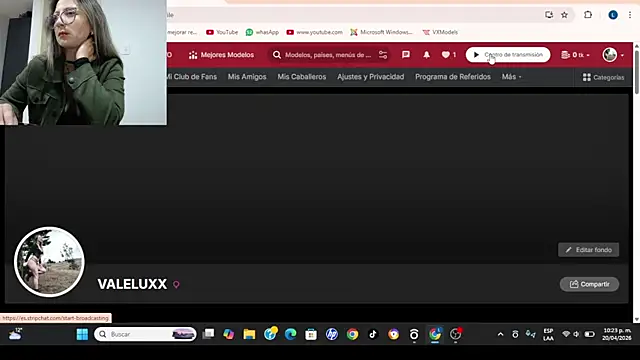This screenshot has width=640, height=360.
Task: Click the Modelos, países search field
Action: pyautogui.click(x=328, y=55)
